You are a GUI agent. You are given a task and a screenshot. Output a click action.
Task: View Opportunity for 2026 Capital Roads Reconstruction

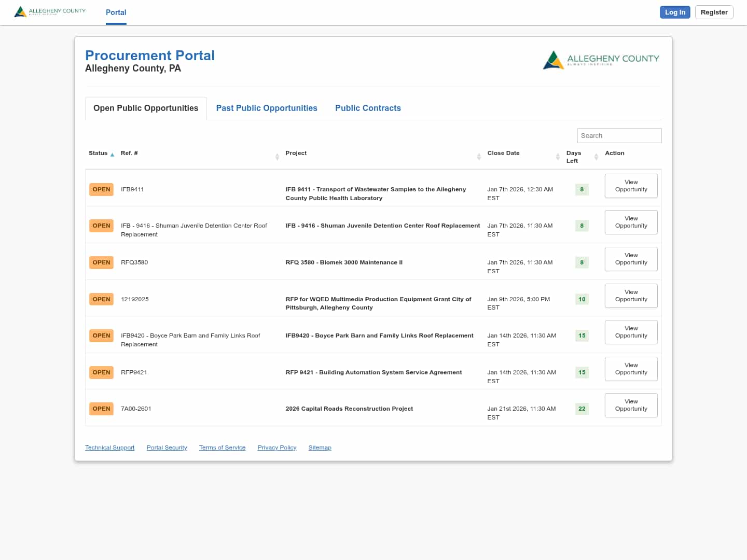(631, 405)
